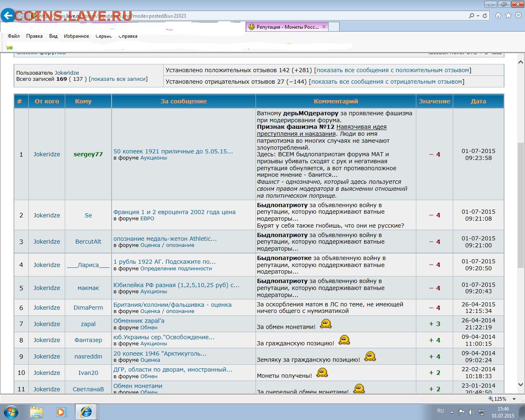
Task: Open "ДГР, области по дворам" topic
Action: [173, 370]
